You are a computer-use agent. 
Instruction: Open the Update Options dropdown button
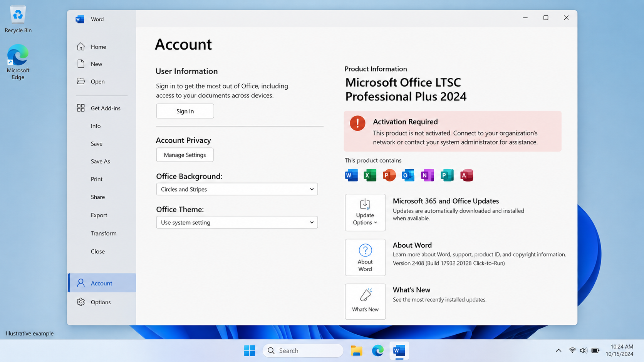point(365,212)
